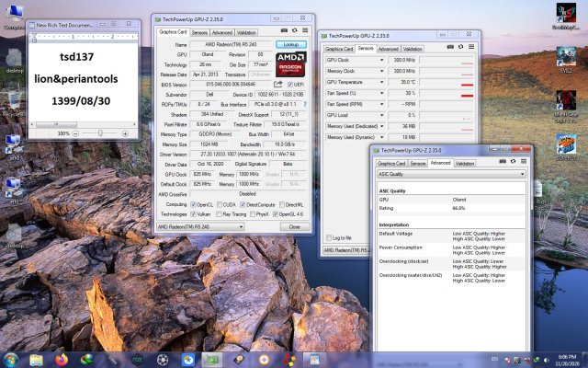Expand the ASIC Quality dropdown
588x368 pixels.
523,174
